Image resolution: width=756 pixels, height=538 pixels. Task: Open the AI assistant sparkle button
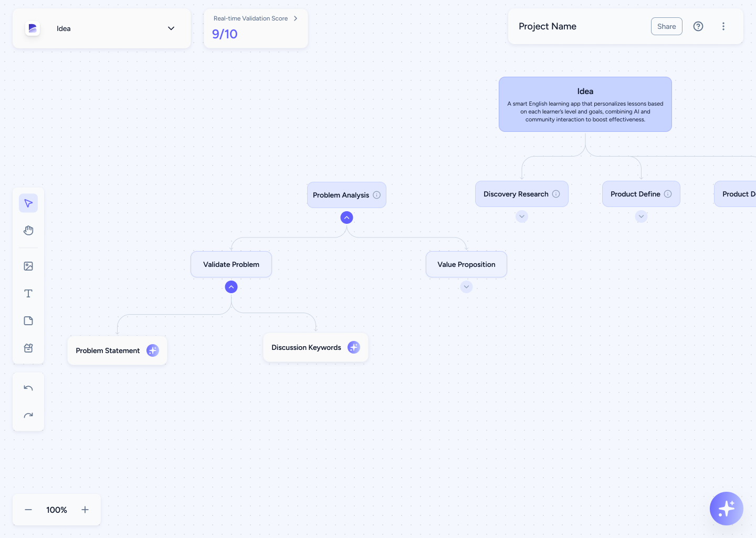point(727,509)
